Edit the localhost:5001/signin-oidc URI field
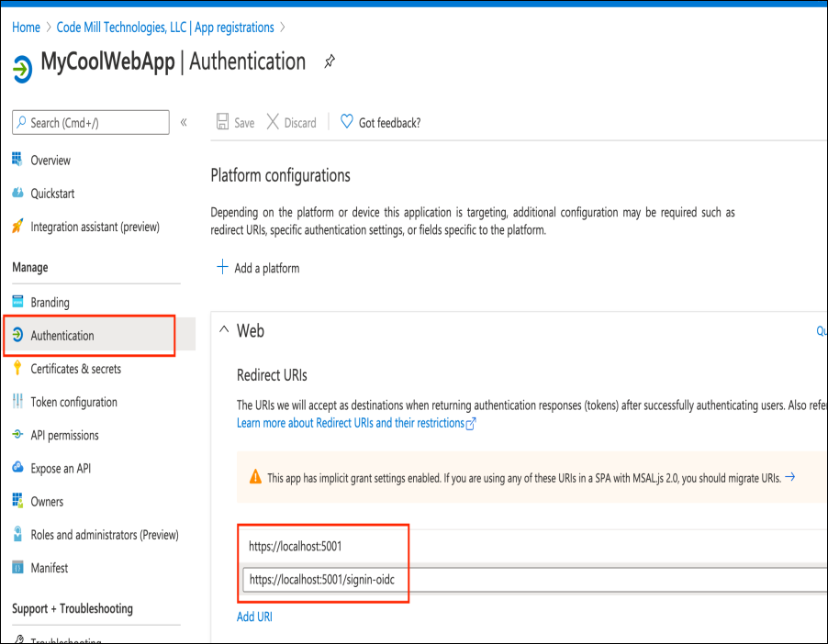 (535, 580)
